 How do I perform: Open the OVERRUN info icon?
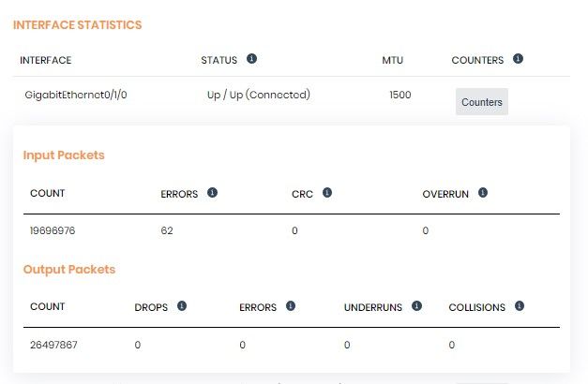tap(483, 193)
